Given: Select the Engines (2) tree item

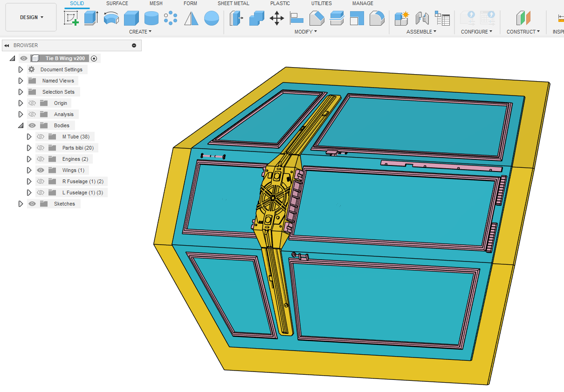Looking at the screenshot, I should click(x=75, y=159).
